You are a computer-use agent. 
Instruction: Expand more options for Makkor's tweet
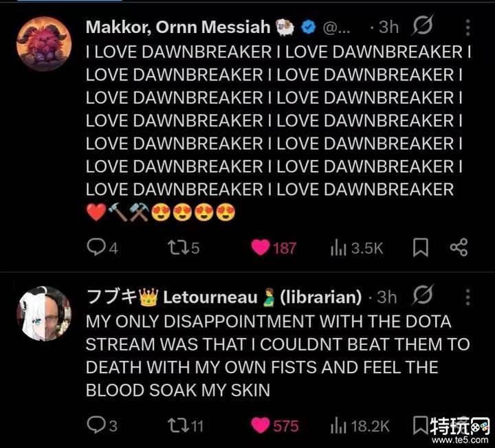(468, 27)
